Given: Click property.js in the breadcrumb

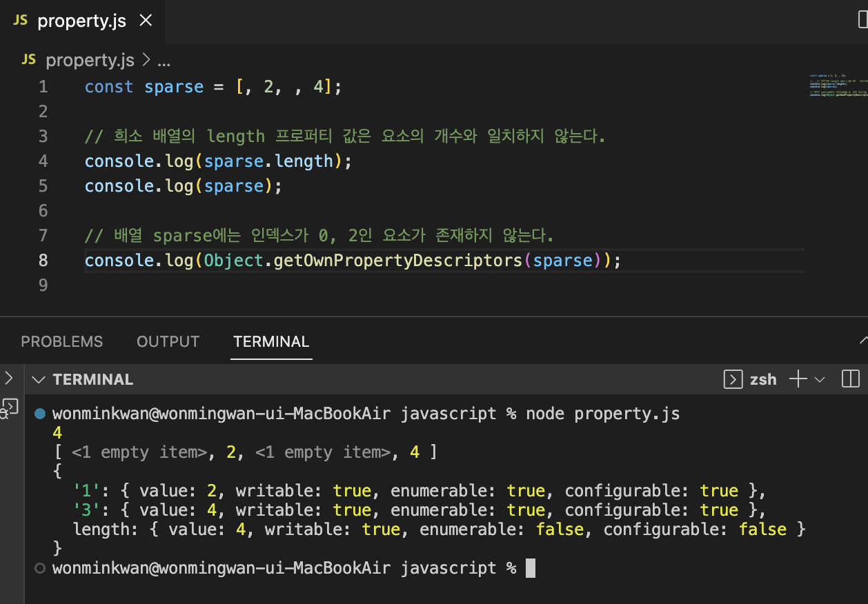Looking at the screenshot, I should click(x=90, y=61).
